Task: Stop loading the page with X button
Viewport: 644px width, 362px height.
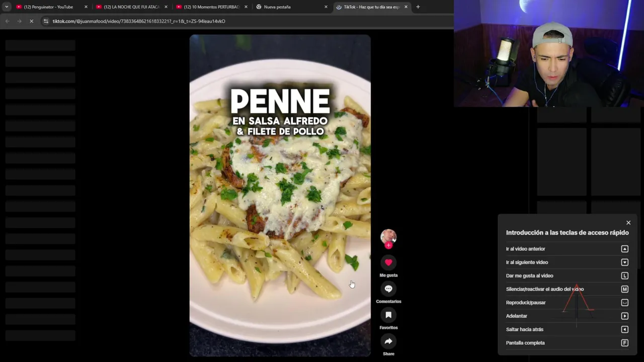Action: (31, 21)
